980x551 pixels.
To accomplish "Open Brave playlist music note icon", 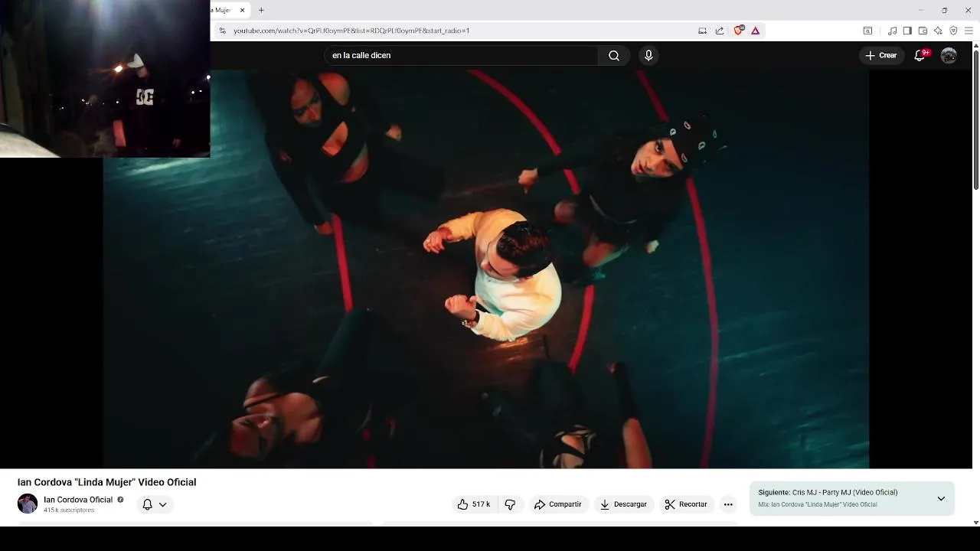I will [x=892, y=31].
